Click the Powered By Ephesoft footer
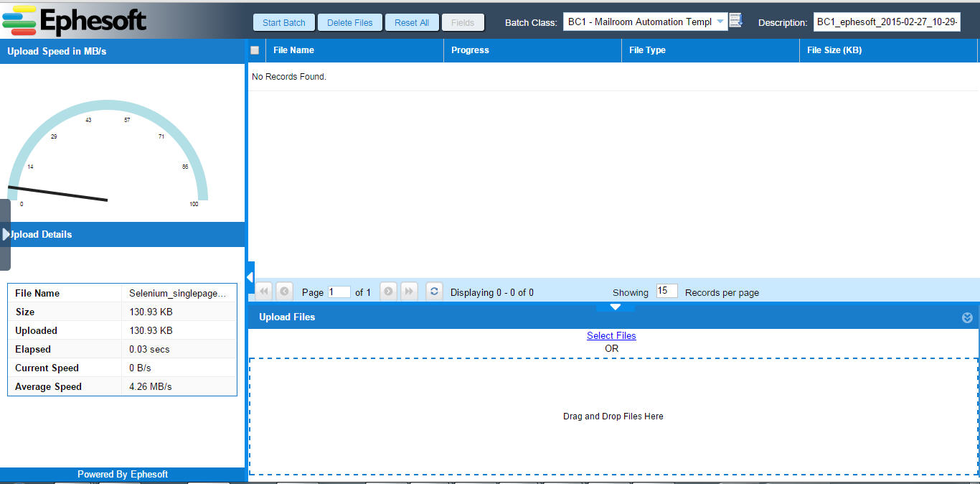This screenshot has height=484, width=980. [123, 474]
